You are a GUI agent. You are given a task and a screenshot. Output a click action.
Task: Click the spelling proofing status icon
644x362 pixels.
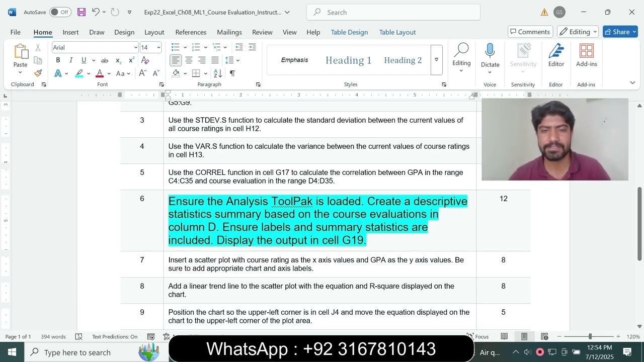[78, 336]
